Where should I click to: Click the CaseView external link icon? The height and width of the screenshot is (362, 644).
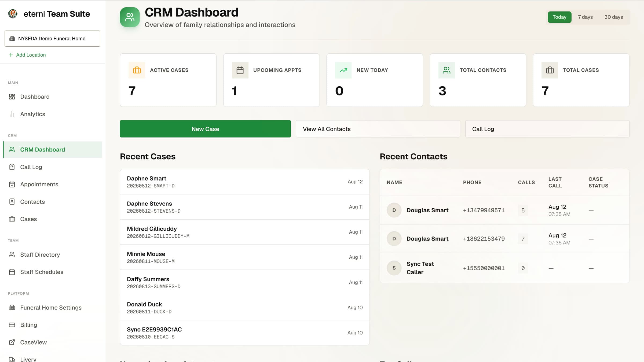click(12, 342)
